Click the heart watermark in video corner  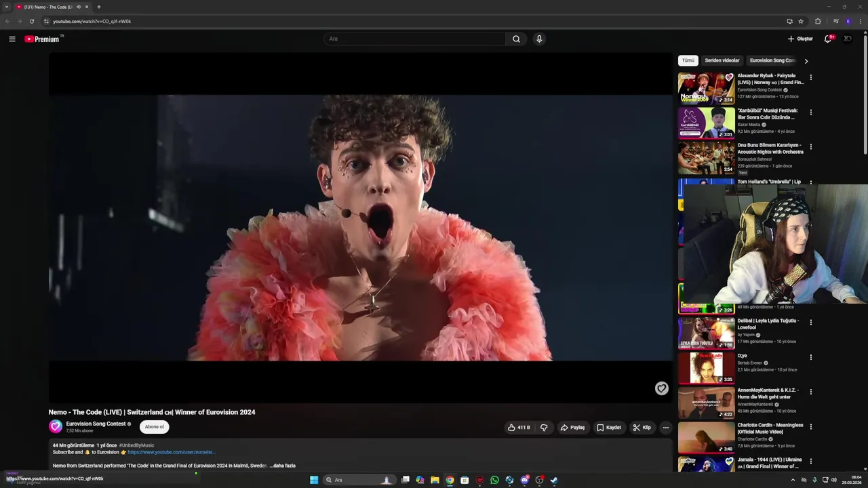click(x=661, y=388)
